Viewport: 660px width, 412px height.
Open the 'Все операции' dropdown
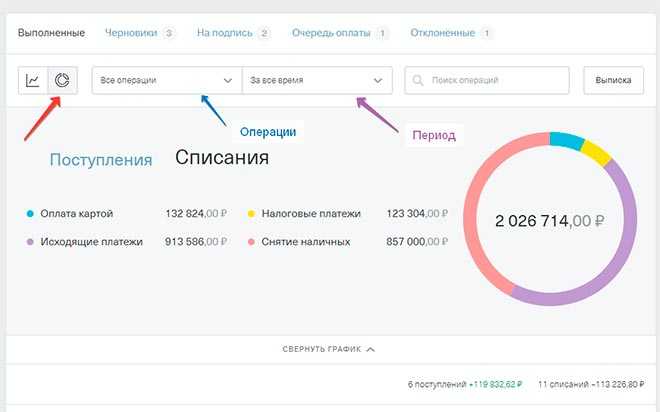(167, 80)
